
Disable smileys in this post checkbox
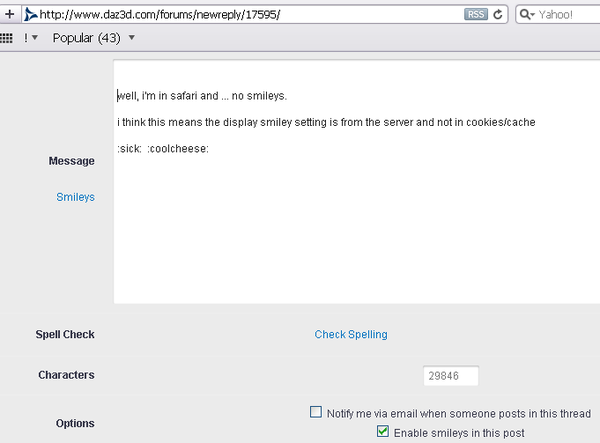point(383,432)
